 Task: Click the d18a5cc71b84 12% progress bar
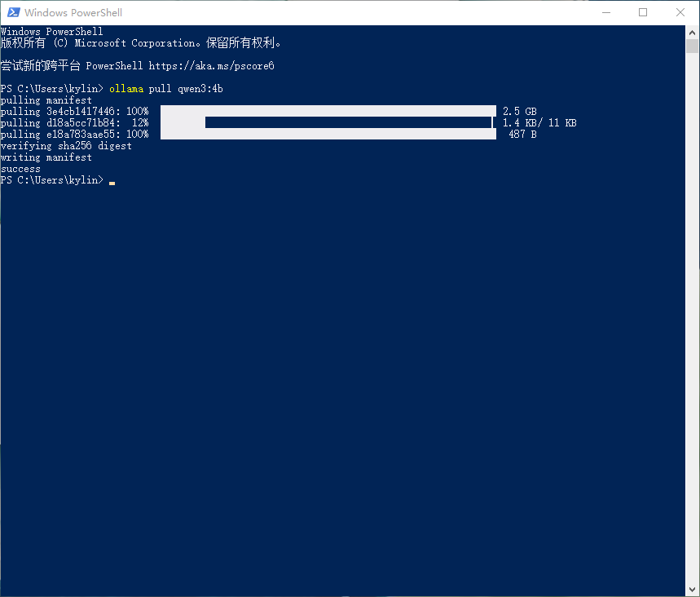(328, 122)
